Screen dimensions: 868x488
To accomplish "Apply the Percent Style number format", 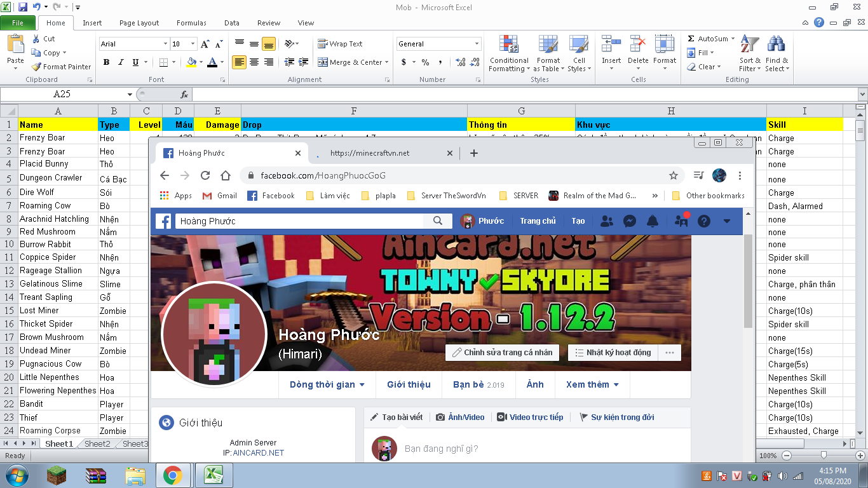I will coord(425,62).
